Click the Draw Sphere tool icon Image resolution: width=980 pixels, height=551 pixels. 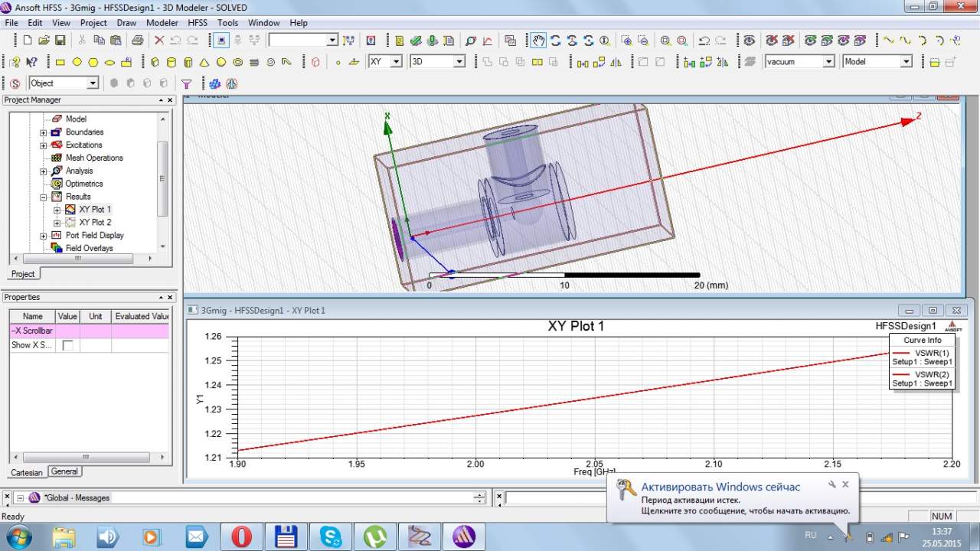pos(221,62)
